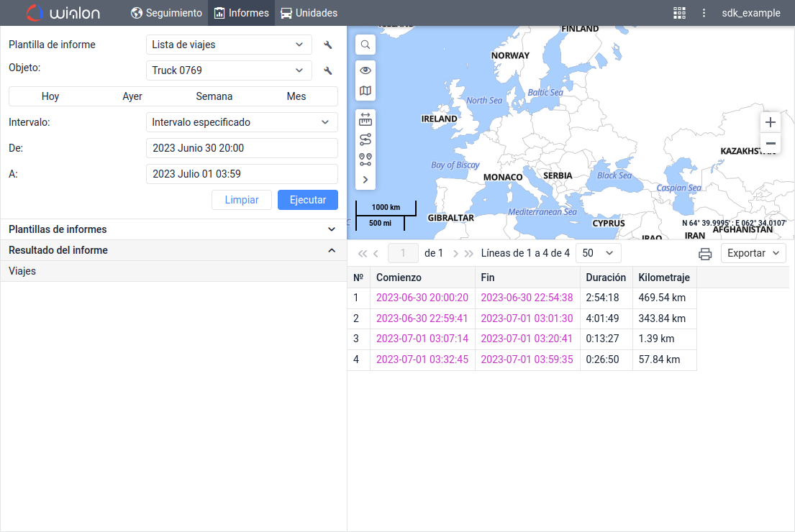Open the routing tool icon
This screenshot has width=795, height=532.
point(365,139)
